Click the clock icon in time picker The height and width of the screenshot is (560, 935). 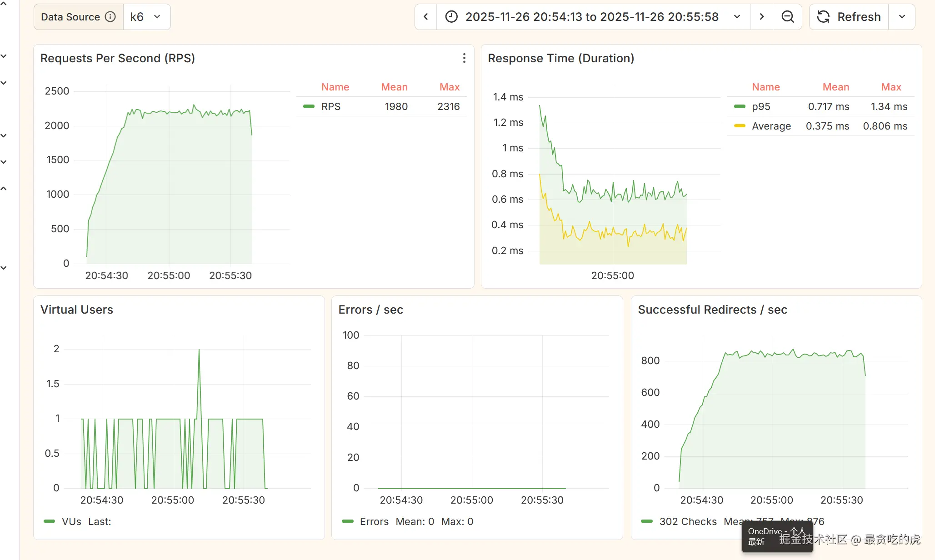[x=451, y=17]
